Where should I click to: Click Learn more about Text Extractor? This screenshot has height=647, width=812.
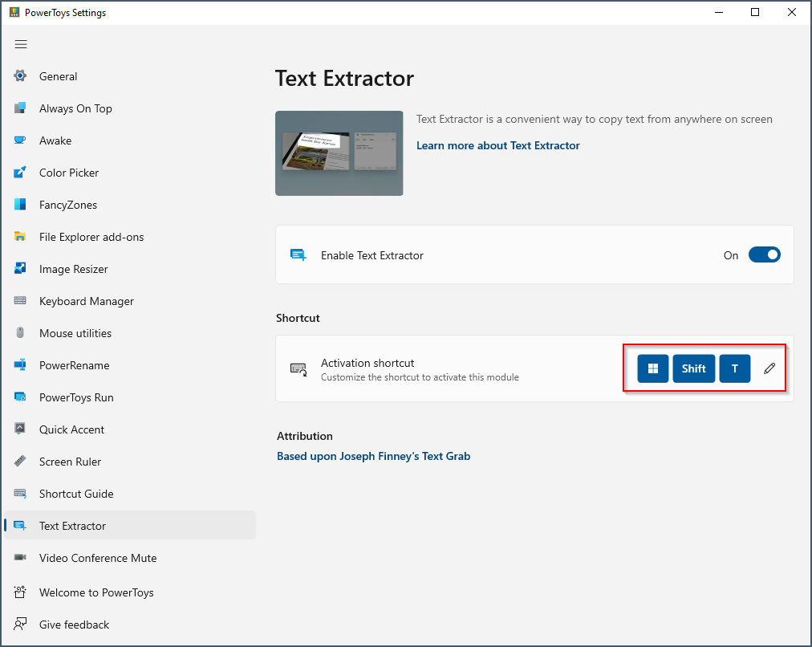498,145
